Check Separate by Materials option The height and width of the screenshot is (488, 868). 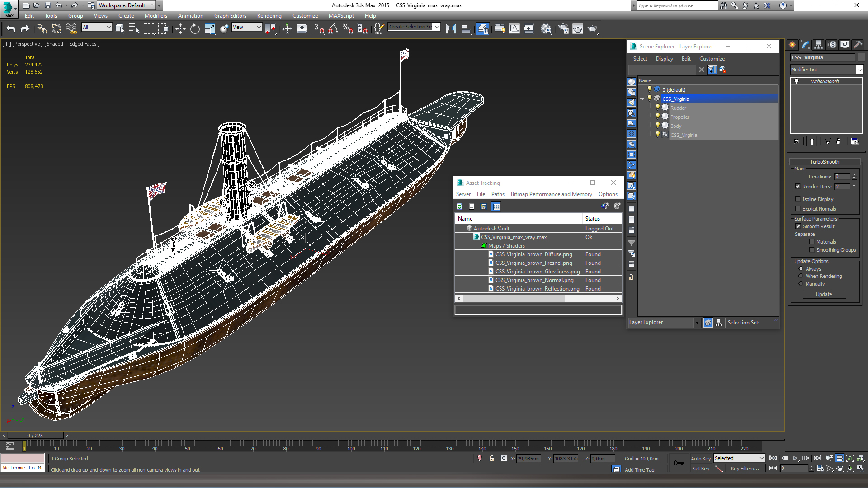point(811,242)
